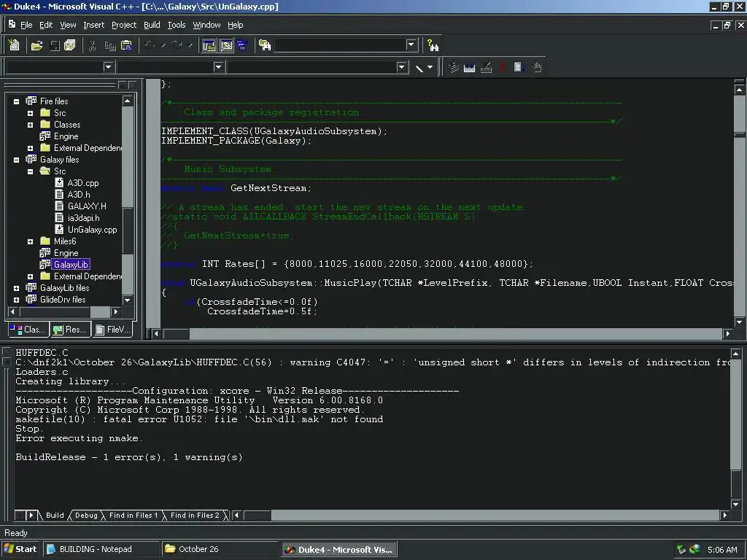This screenshot has height=560, width=747.
Task: Click the Find in Files binoculars icon
Action: (x=264, y=45)
